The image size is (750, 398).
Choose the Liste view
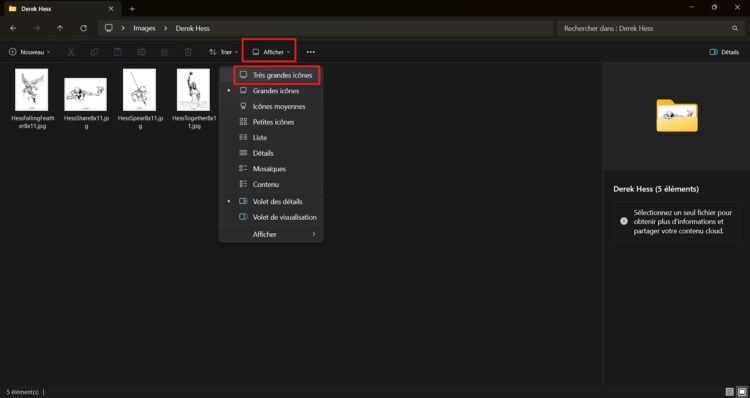pyautogui.click(x=271, y=138)
